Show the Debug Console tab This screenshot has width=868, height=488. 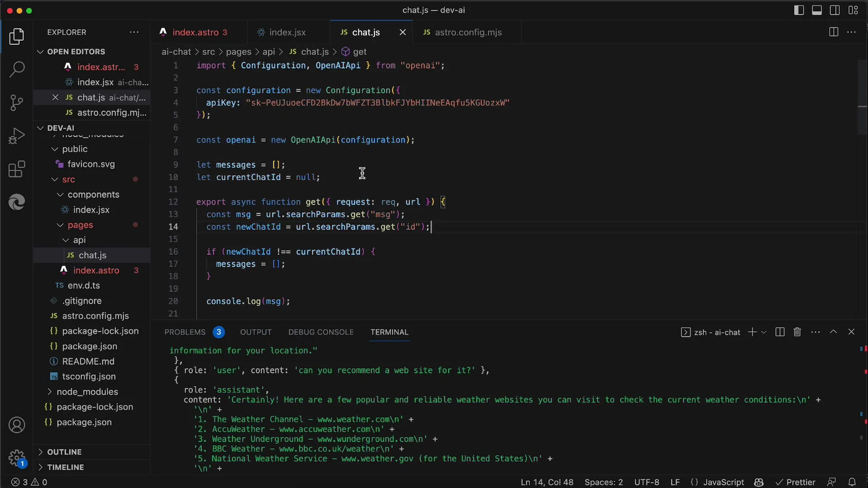tap(321, 332)
